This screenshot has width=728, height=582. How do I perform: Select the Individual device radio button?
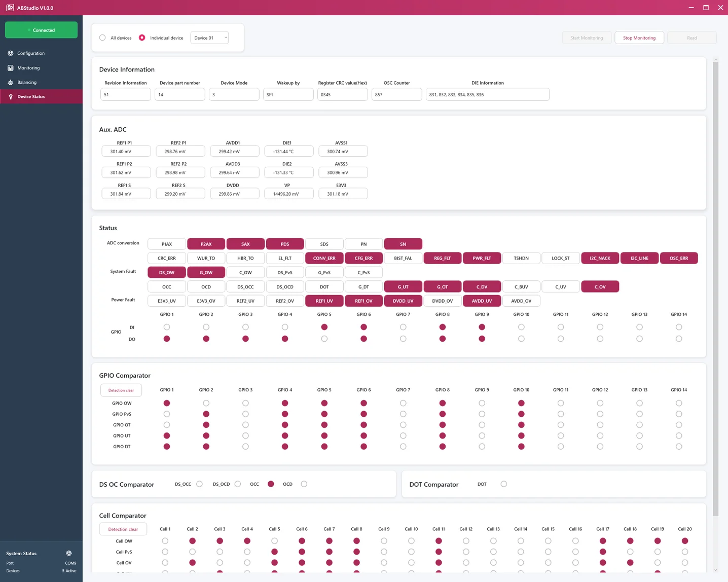click(x=142, y=38)
